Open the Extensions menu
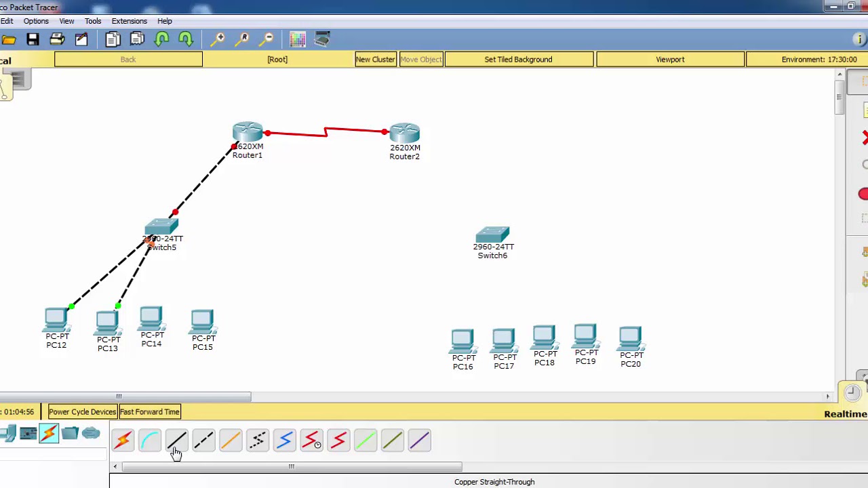This screenshot has height=488, width=868. [x=129, y=21]
